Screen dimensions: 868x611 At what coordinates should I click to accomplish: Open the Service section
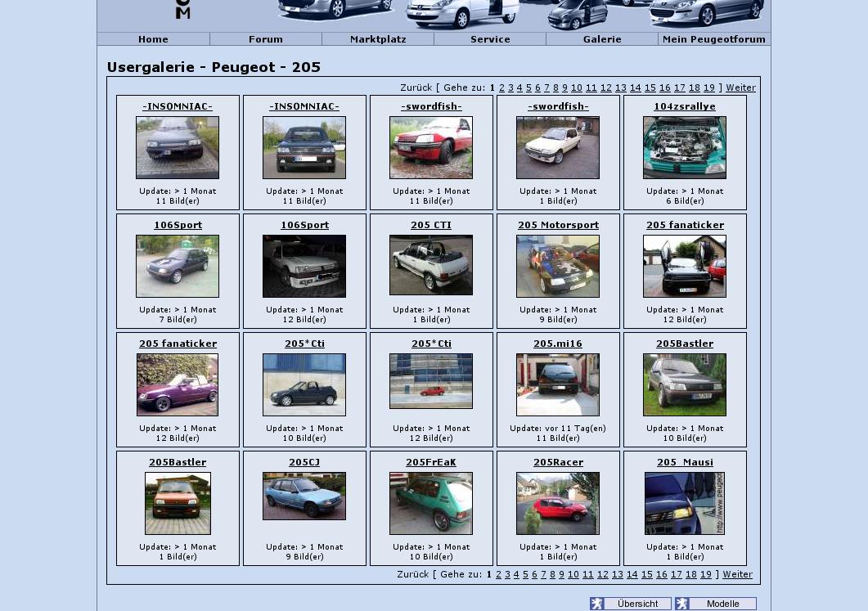click(x=490, y=38)
